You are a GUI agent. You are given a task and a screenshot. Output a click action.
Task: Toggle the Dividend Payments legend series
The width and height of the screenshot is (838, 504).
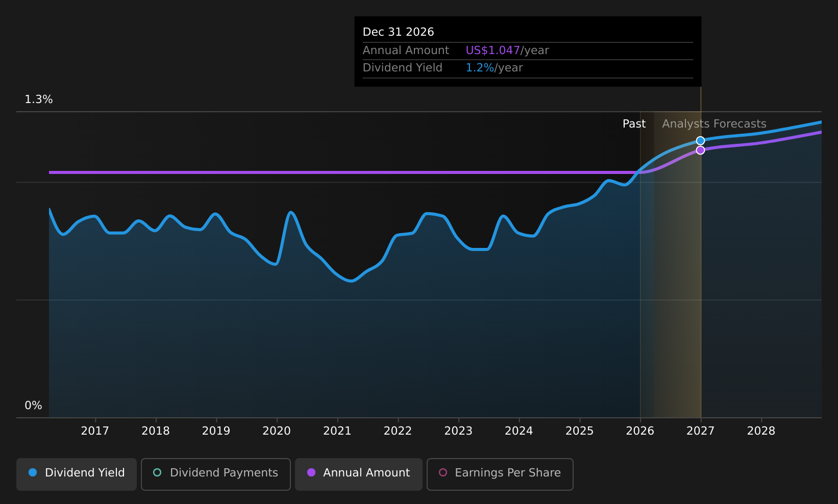point(216,474)
